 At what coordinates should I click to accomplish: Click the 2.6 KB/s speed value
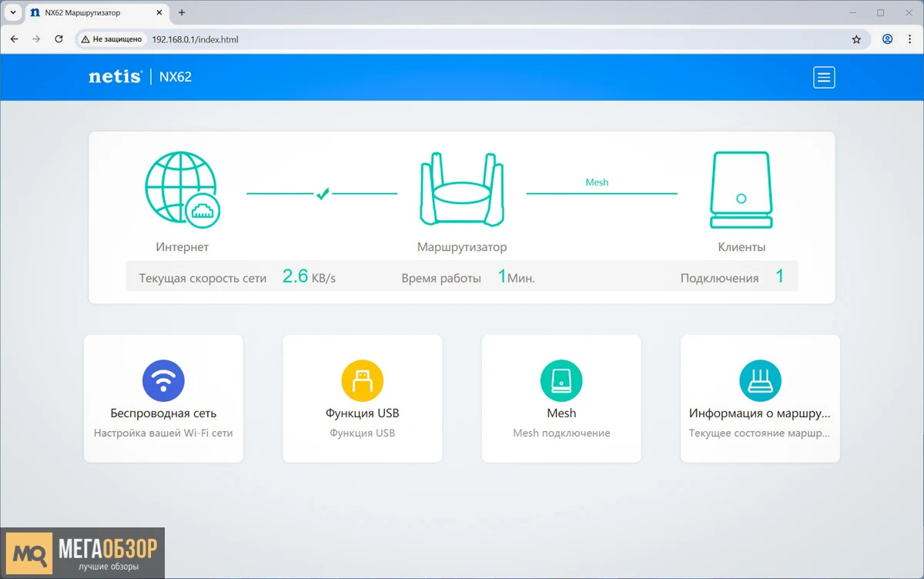[x=309, y=276]
